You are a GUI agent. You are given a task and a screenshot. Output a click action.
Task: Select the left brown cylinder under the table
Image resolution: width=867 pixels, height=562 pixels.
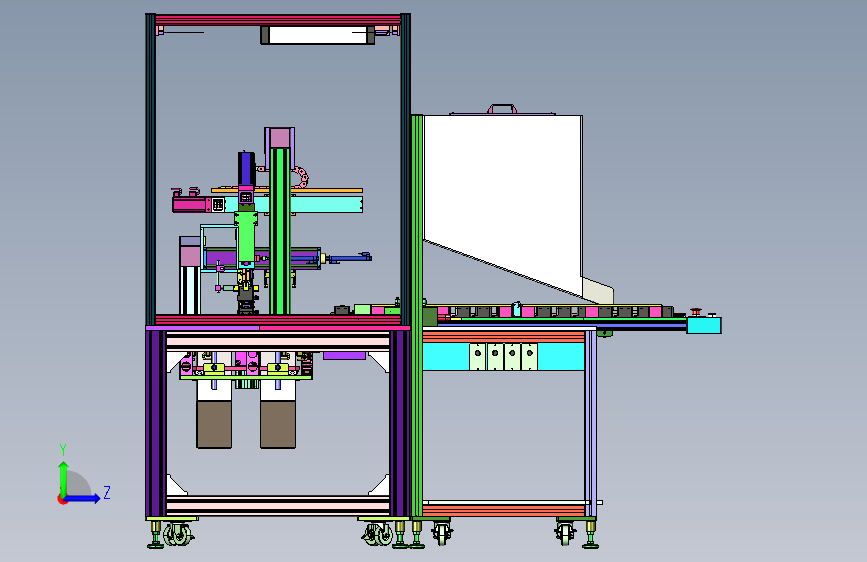[x=214, y=424]
